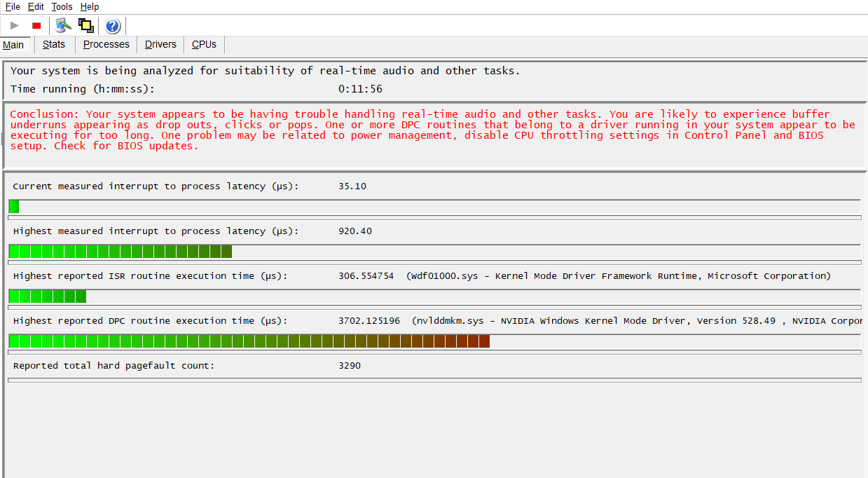The width and height of the screenshot is (868, 478).
Task: Click the nvlddmkm.sys NVIDIA driver description
Action: coord(638,321)
